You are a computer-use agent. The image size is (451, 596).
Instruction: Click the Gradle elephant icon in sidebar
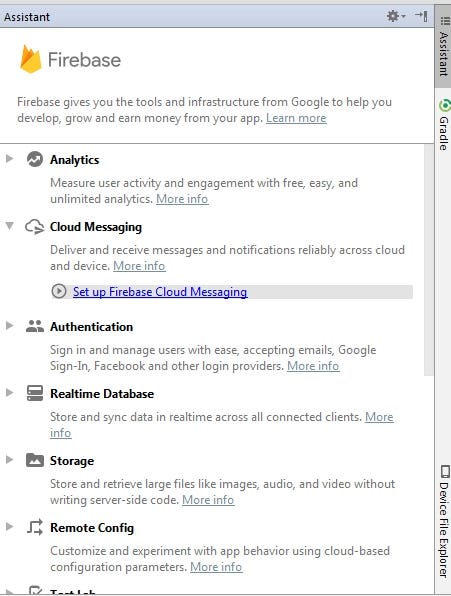coord(444,105)
